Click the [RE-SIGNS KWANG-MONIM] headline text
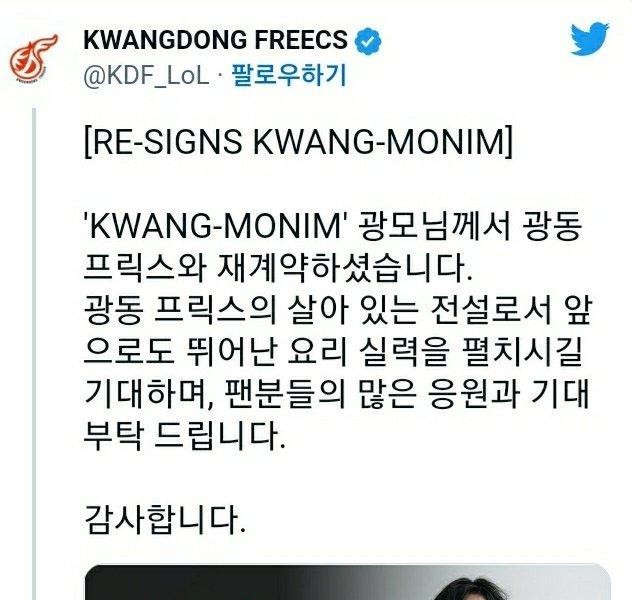632x600 pixels. point(298,141)
